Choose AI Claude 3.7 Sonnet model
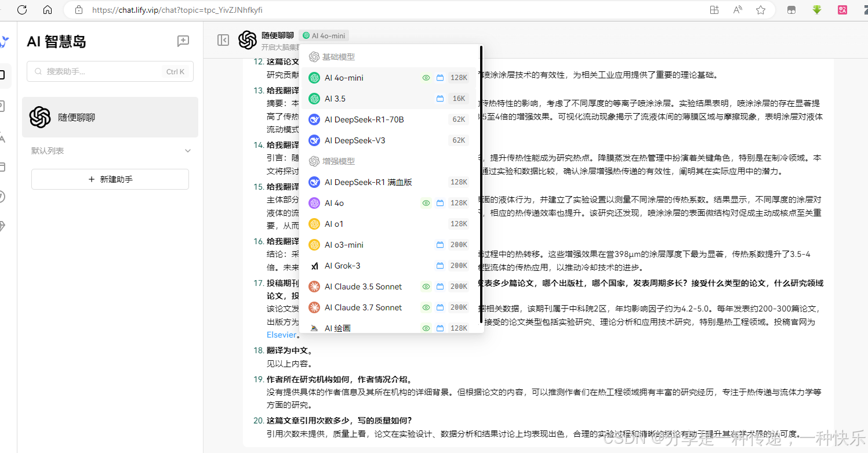 pos(388,307)
